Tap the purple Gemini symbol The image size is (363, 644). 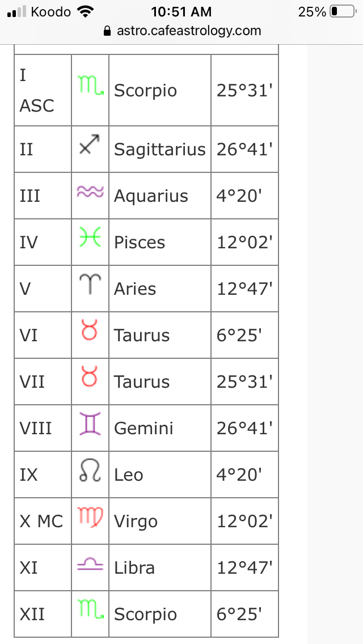(x=90, y=424)
